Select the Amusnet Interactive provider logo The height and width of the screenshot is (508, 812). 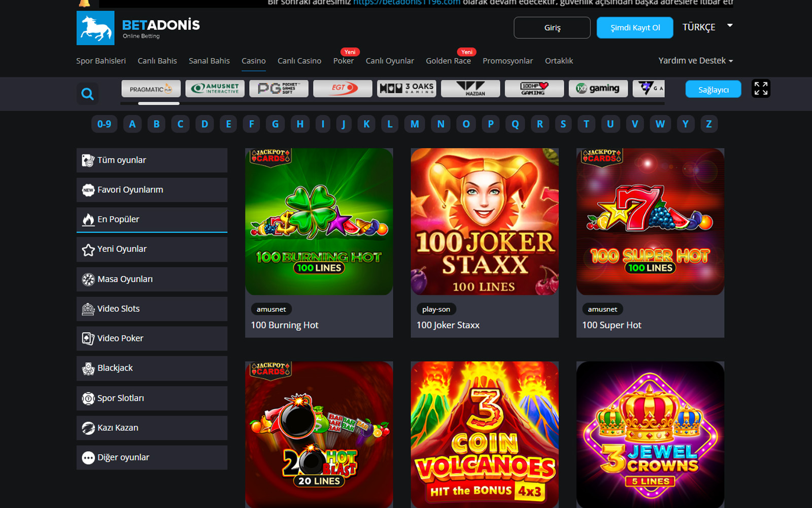point(215,89)
